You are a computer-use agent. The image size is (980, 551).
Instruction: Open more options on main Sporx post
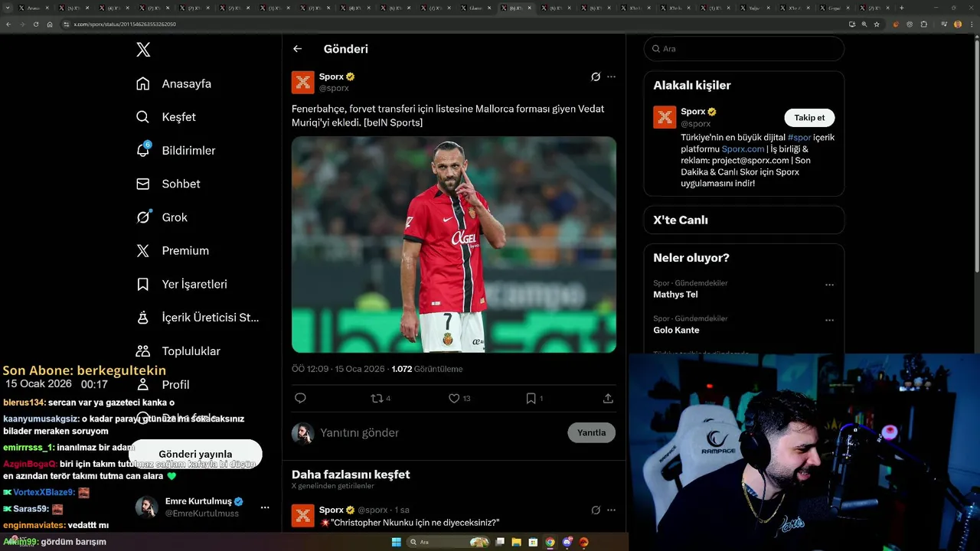(611, 77)
